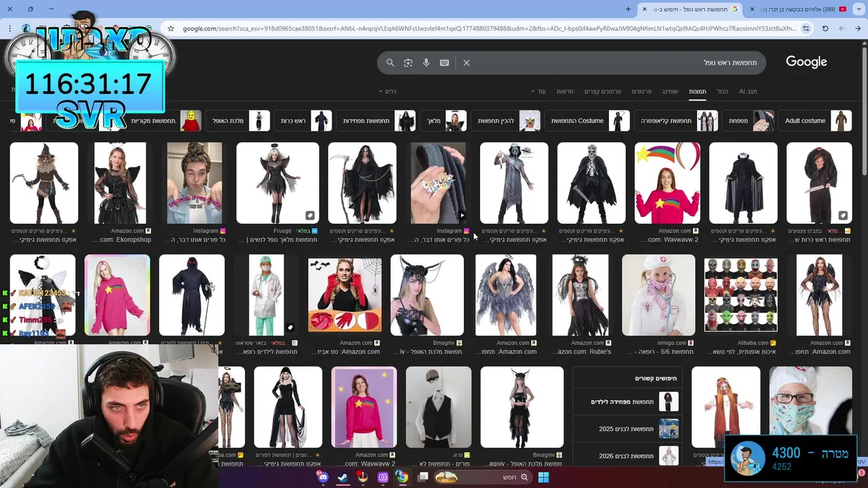The height and width of the screenshot is (488, 868).
Task: Open the skeleton reaper costume thumbnail
Action: [591, 183]
